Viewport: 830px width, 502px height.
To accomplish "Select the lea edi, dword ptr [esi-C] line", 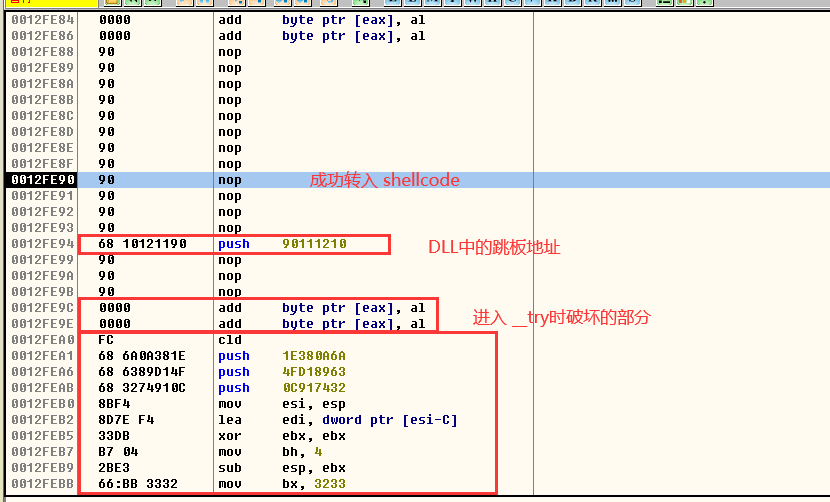I will 336,420.
